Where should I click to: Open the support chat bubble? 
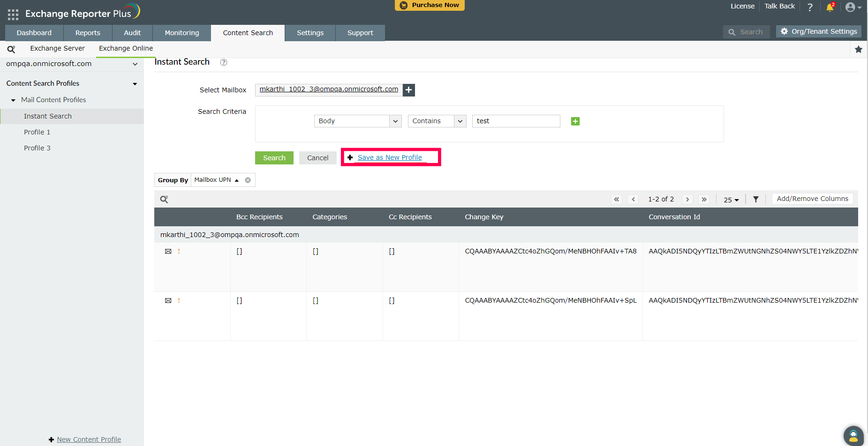(853, 436)
